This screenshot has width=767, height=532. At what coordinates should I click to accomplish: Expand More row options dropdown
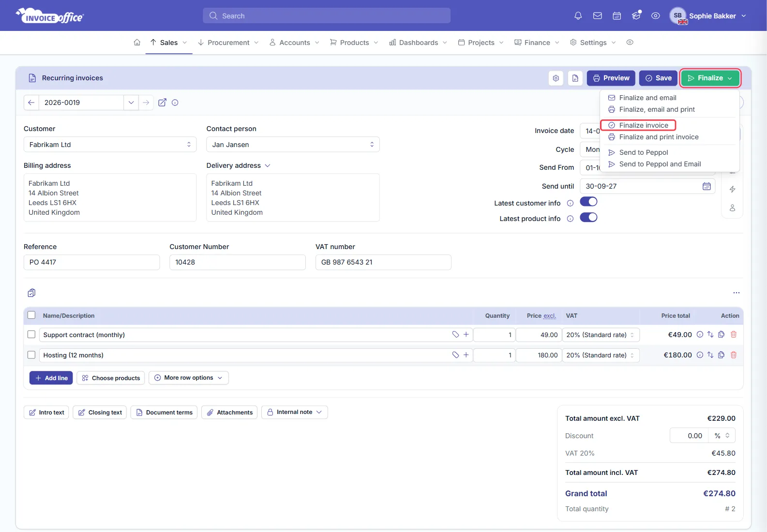(x=189, y=378)
